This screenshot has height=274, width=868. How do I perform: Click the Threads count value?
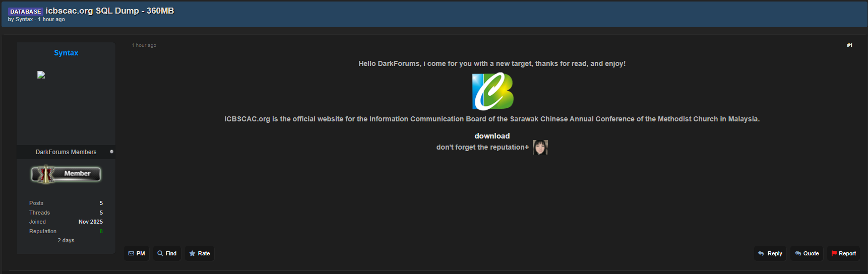click(101, 213)
